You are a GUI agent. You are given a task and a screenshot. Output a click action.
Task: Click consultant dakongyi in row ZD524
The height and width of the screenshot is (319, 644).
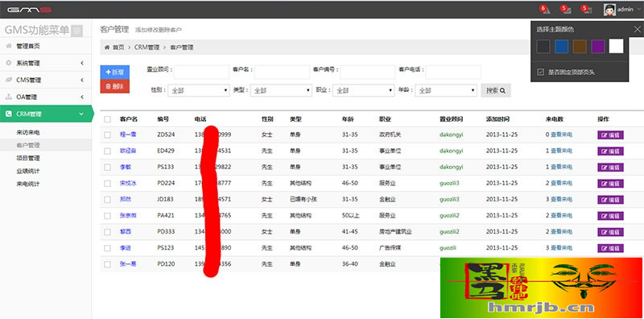click(451, 135)
